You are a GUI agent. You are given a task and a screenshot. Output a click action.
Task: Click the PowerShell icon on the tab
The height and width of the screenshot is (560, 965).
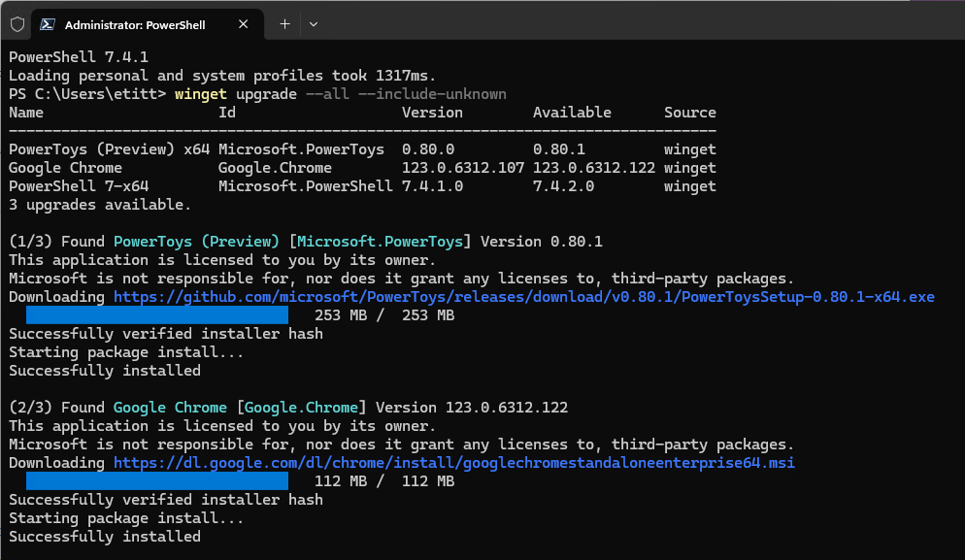click(x=48, y=24)
